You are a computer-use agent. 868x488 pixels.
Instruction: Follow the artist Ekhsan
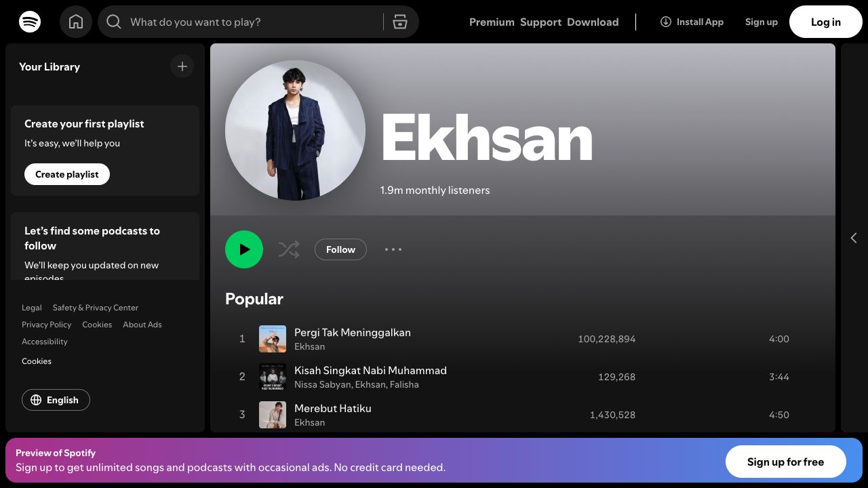point(340,249)
